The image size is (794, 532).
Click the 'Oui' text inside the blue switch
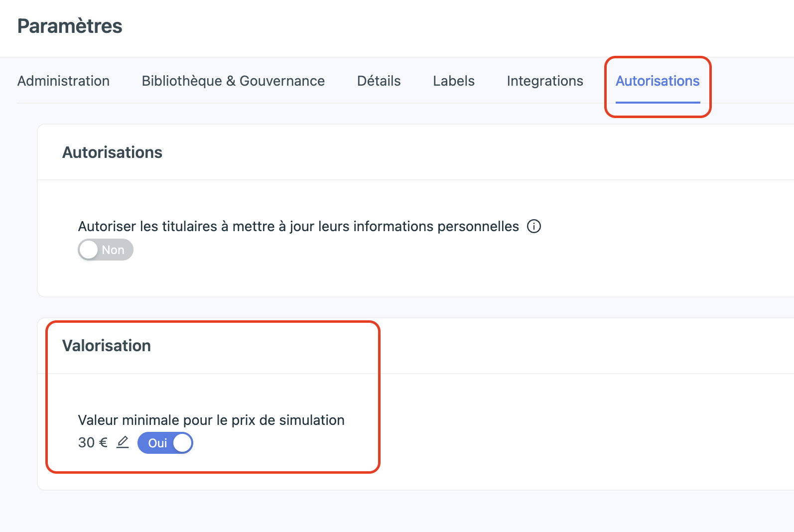(157, 443)
